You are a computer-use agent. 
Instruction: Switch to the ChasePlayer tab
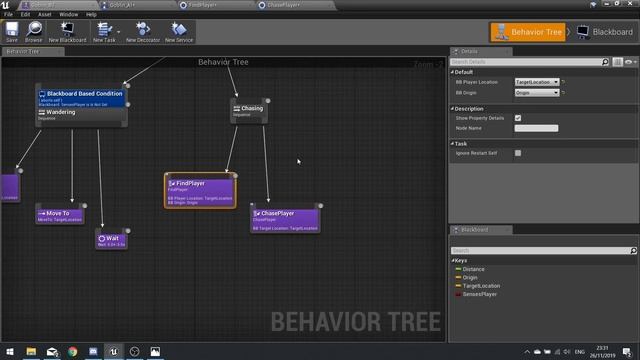click(295, 5)
